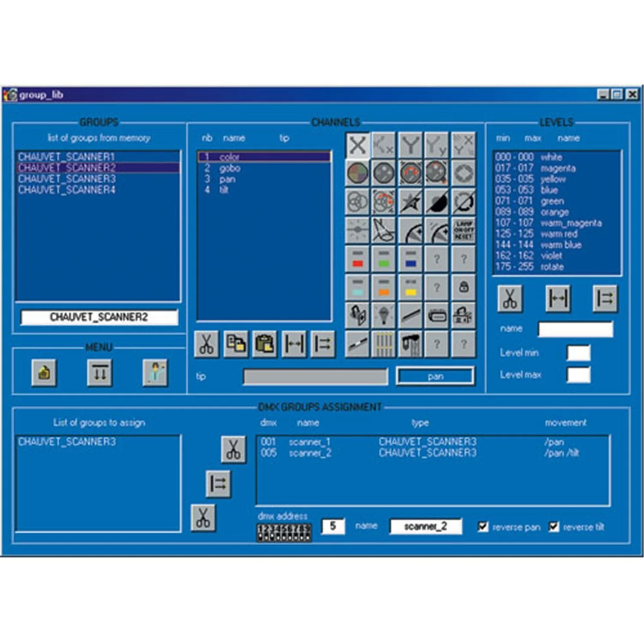Select the 035-035 yellow level row
The image size is (644, 644).
pyautogui.click(x=556, y=179)
